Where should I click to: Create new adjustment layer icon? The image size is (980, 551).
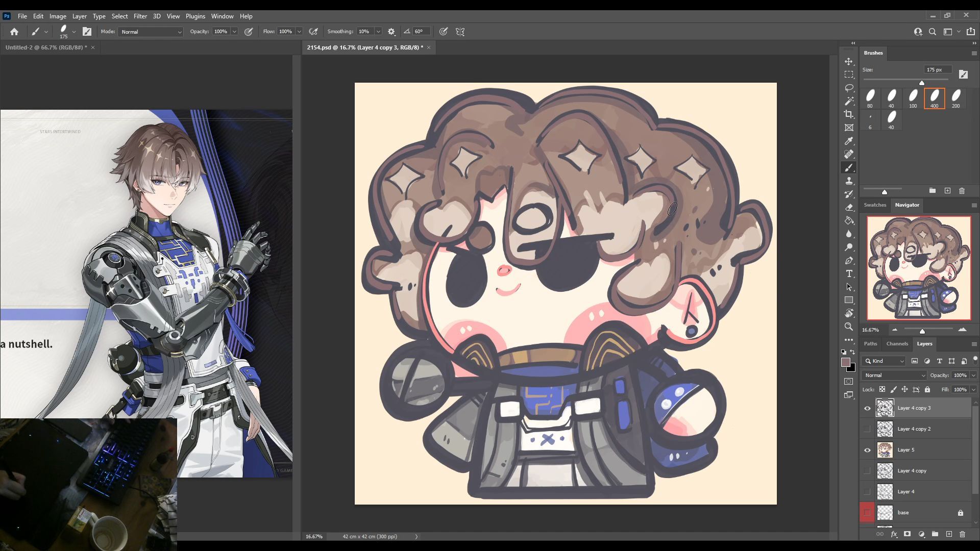pos(921,534)
